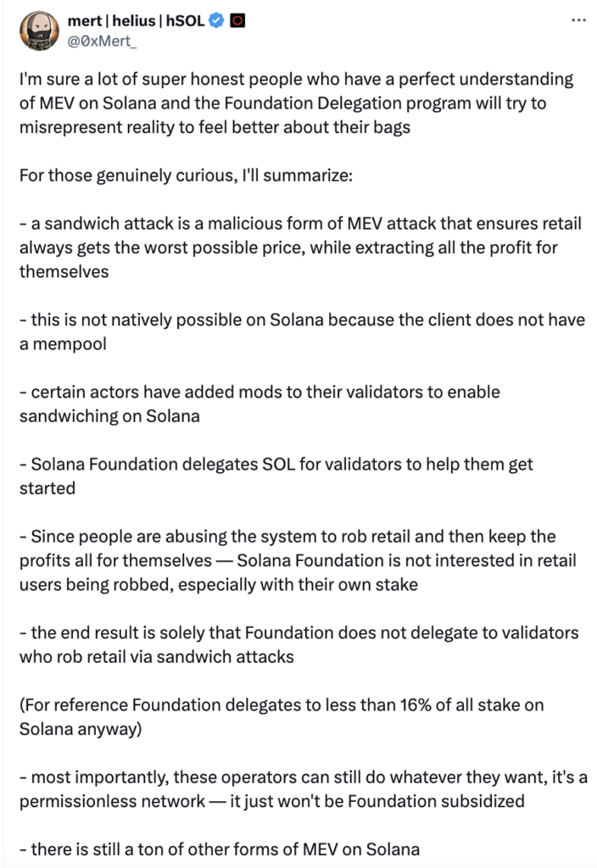Click the 'Solana Foundation delegates SOL' paragraph
The height and width of the screenshot is (868, 597).
tap(276, 476)
